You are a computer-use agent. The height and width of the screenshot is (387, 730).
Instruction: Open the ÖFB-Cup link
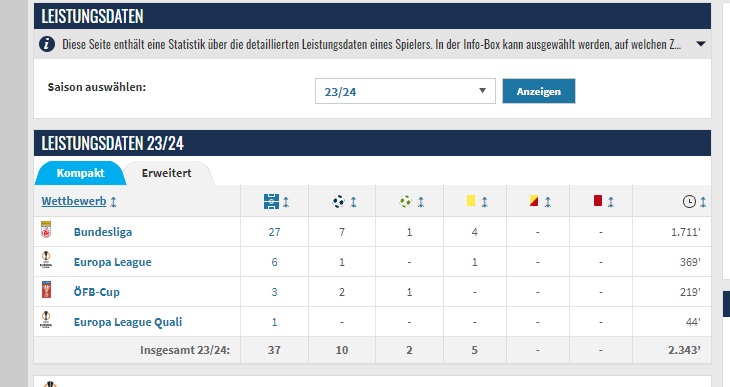click(x=97, y=292)
